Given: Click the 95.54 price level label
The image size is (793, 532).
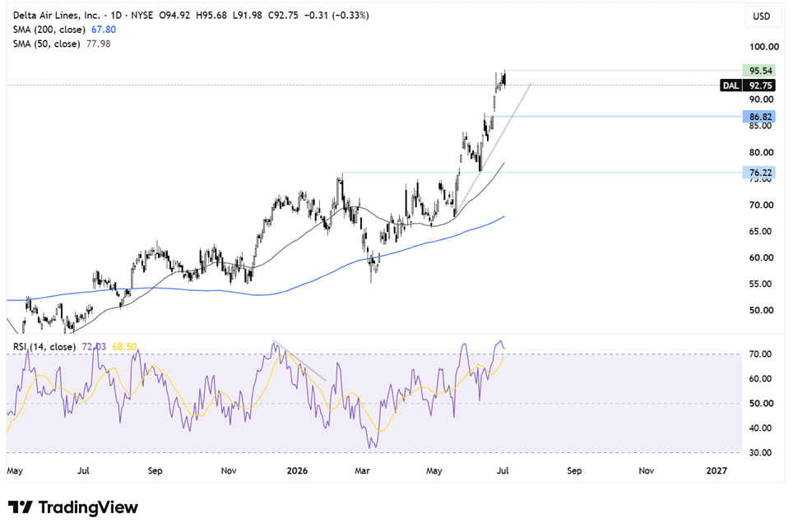Looking at the screenshot, I should click(x=758, y=70).
